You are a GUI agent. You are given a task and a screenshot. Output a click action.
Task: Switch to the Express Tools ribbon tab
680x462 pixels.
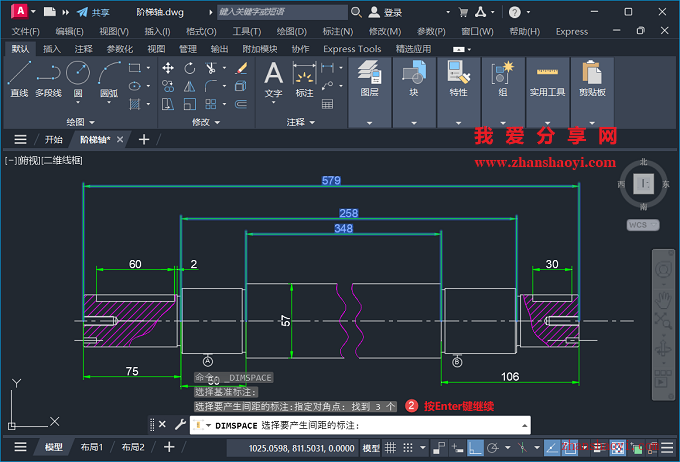pos(352,49)
